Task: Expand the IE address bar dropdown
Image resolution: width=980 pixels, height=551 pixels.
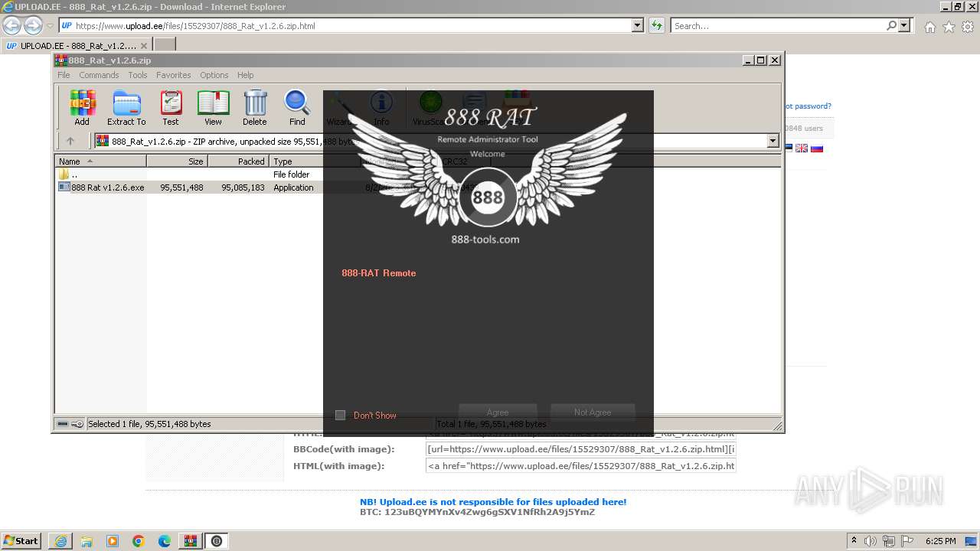Action: click(x=638, y=25)
